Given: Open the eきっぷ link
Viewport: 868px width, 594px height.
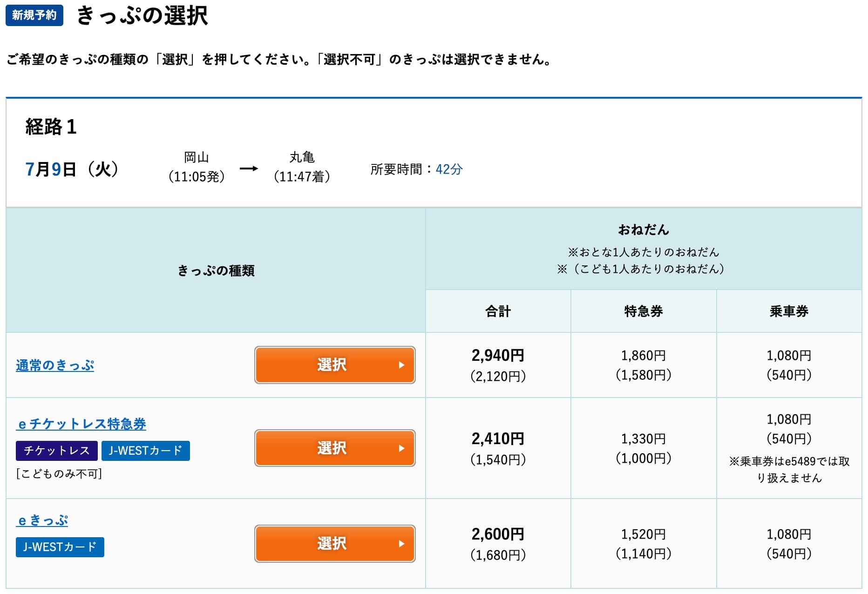Looking at the screenshot, I should (42, 520).
